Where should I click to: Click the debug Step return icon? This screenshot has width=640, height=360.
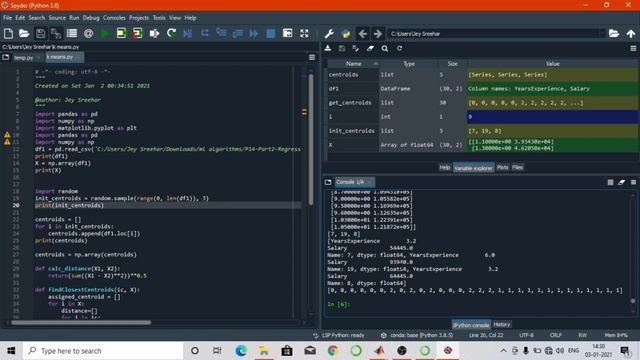click(x=238, y=33)
